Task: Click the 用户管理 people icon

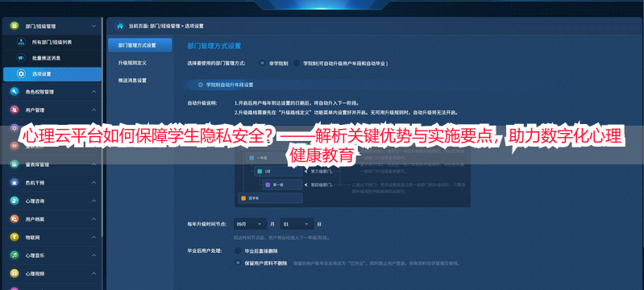Action: [x=15, y=110]
